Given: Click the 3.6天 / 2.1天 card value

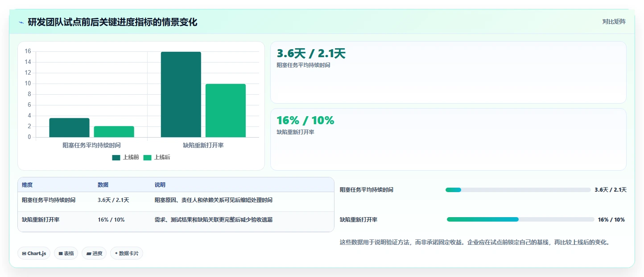Looking at the screenshot, I should click(x=311, y=54).
